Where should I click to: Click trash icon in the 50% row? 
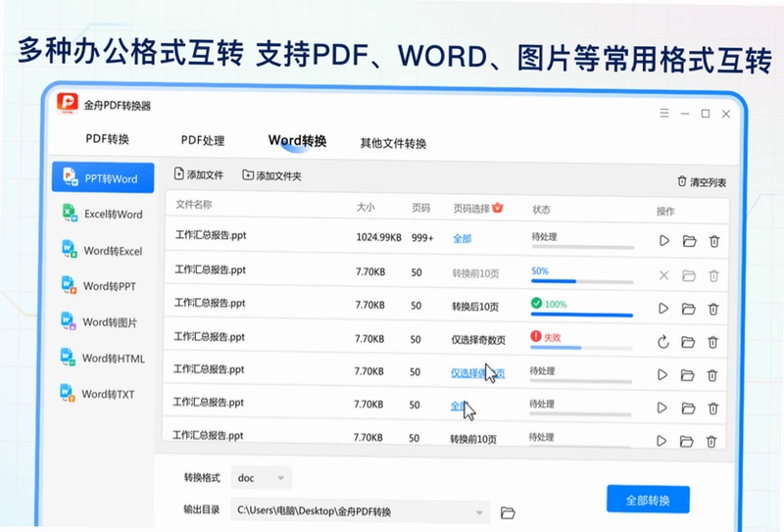pyautogui.click(x=714, y=275)
